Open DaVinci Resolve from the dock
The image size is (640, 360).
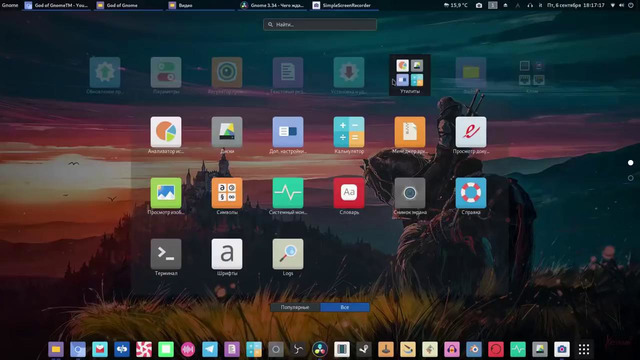320,349
